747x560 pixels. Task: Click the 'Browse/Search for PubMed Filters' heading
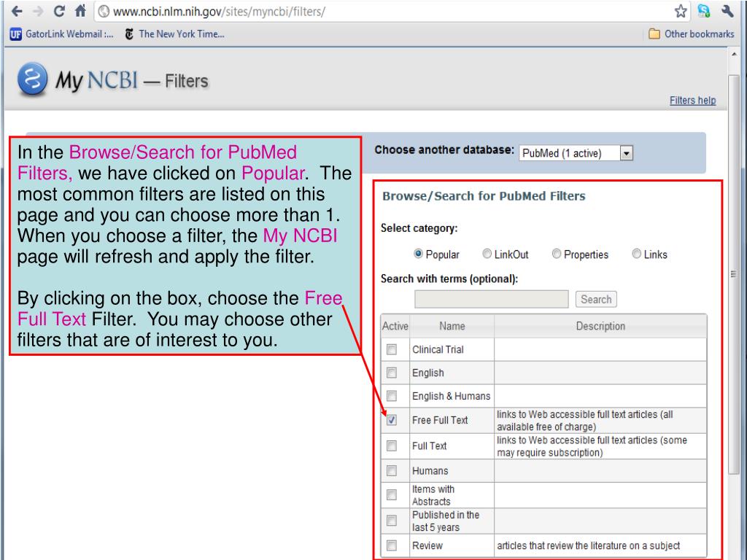(x=484, y=196)
